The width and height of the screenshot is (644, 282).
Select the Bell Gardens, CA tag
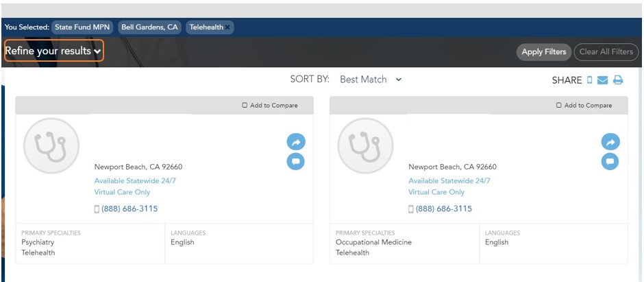(149, 27)
